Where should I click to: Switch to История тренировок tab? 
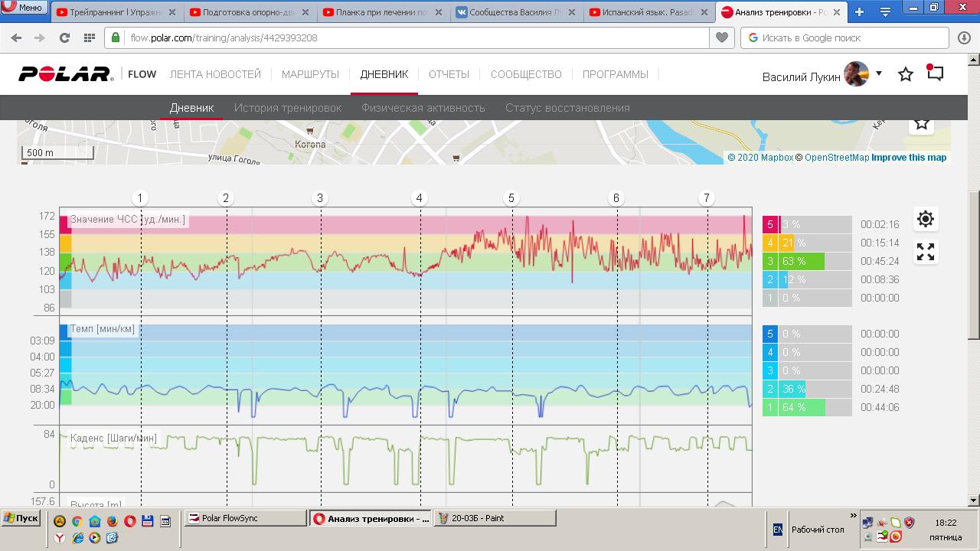coord(288,108)
